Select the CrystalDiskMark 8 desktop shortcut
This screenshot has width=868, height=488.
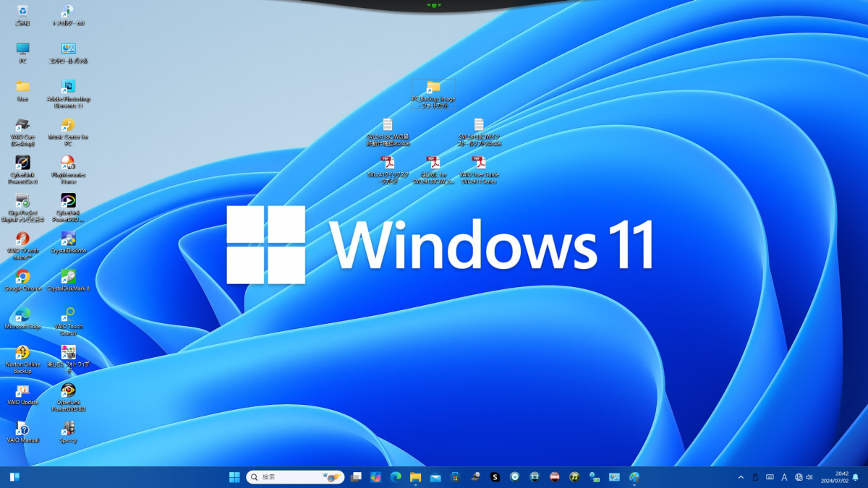click(68, 281)
